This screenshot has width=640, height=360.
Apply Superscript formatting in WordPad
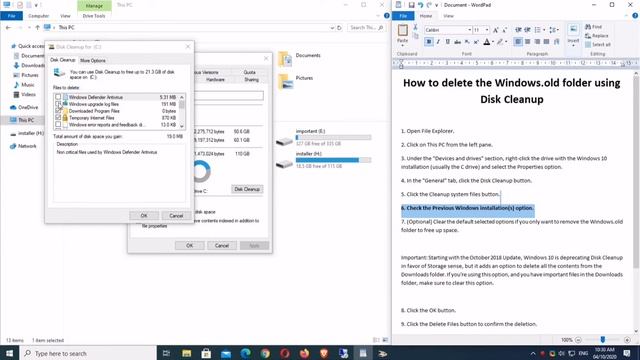[476, 42]
